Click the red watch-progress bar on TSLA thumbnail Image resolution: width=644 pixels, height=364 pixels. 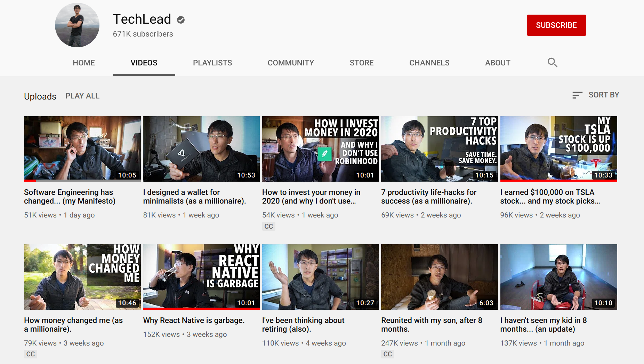pyautogui.click(x=559, y=181)
